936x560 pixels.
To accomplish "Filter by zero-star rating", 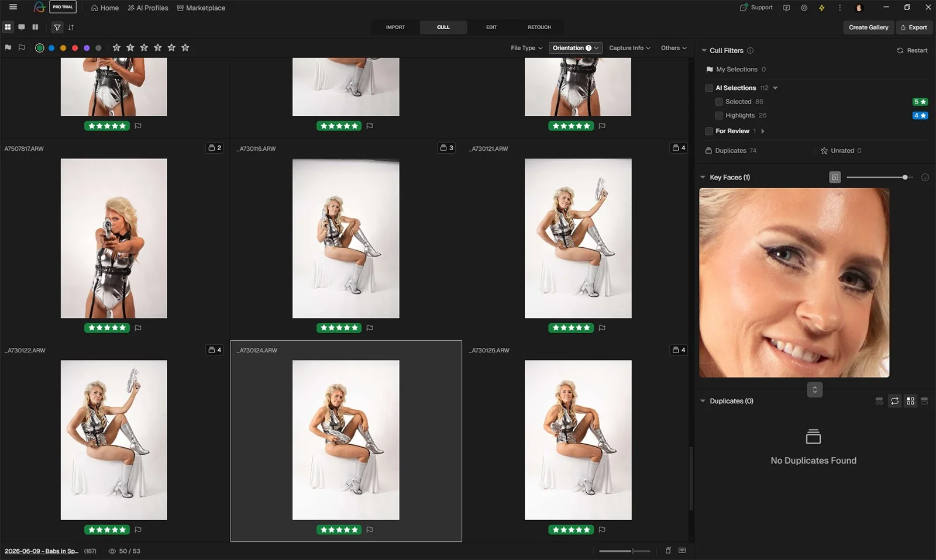I will click(x=116, y=48).
